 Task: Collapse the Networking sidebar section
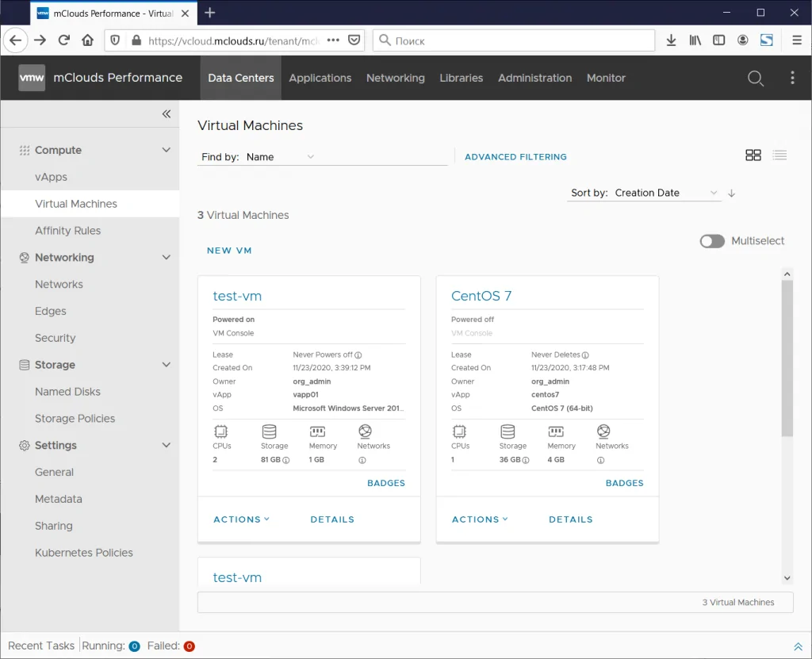167,257
